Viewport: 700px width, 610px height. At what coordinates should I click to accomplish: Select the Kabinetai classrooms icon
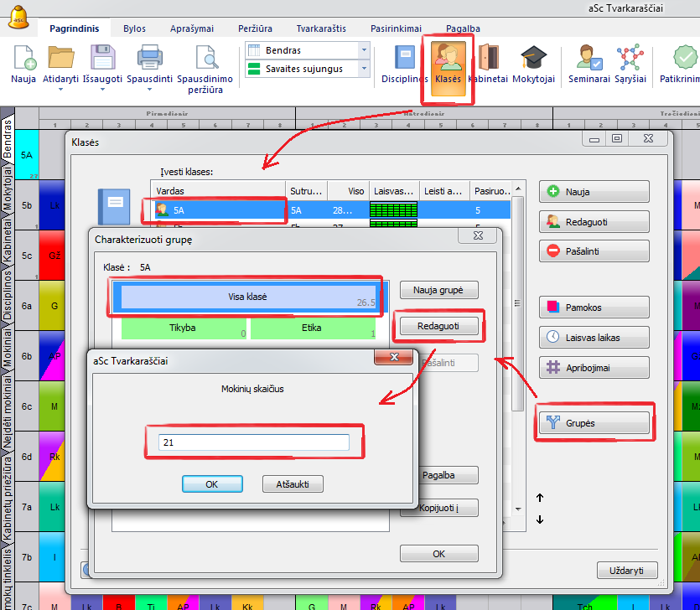pos(488,58)
